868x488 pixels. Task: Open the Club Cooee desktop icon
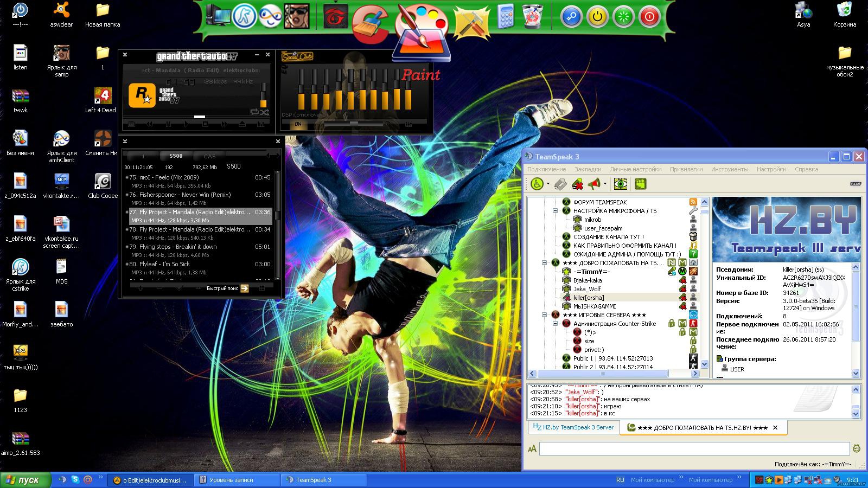[103, 186]
